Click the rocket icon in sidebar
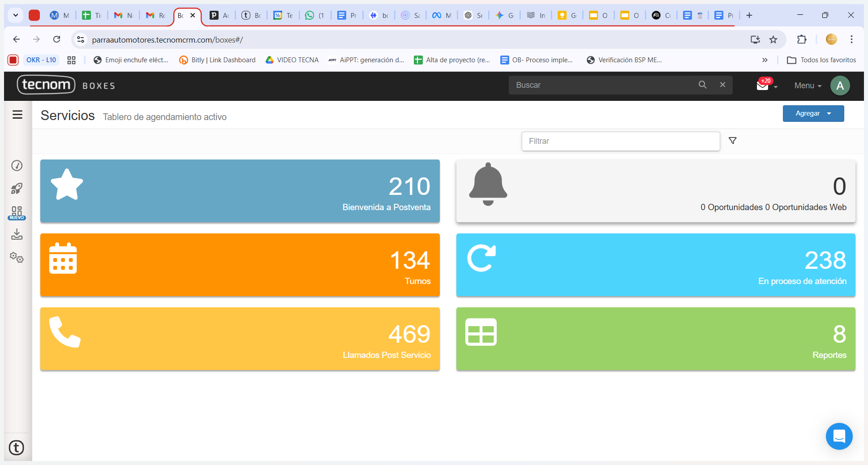This screenshot has width=868, height=465. pyautogui.click(x=17, y=189)
